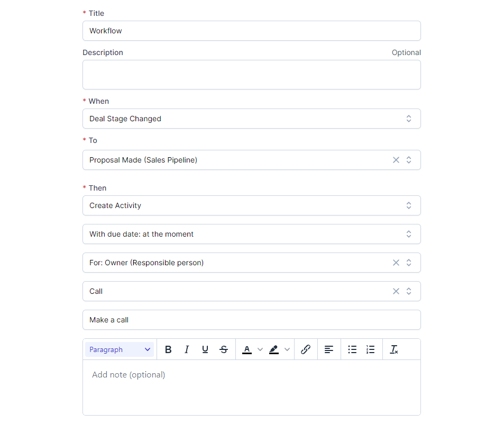
Task: Underline text in the note editor
Action: pos(205,349)
